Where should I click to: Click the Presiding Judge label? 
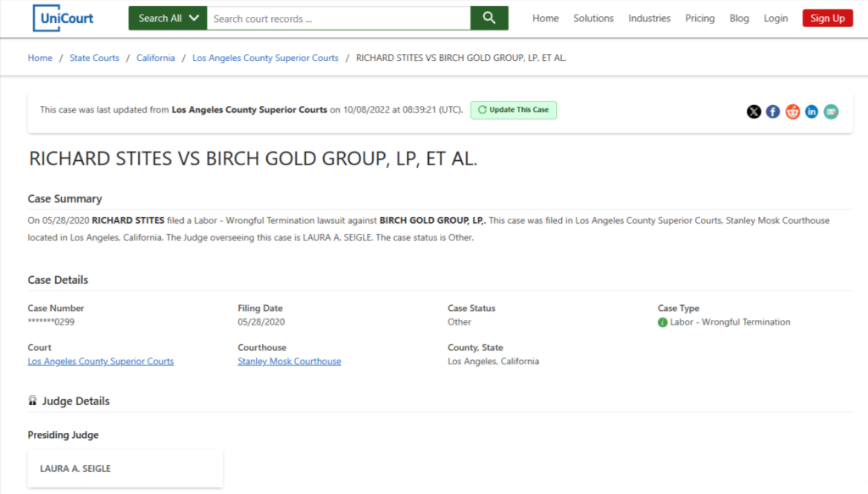tap(63, 435)
